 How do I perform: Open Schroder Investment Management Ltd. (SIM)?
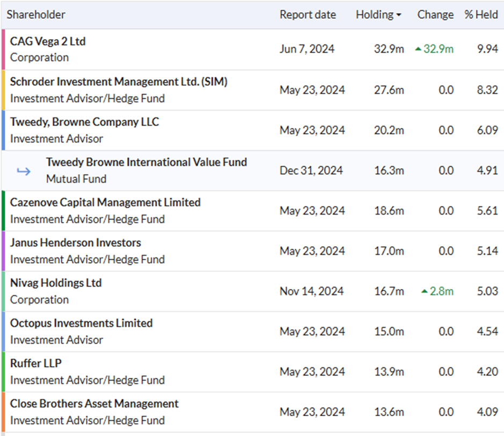[119, 82]
